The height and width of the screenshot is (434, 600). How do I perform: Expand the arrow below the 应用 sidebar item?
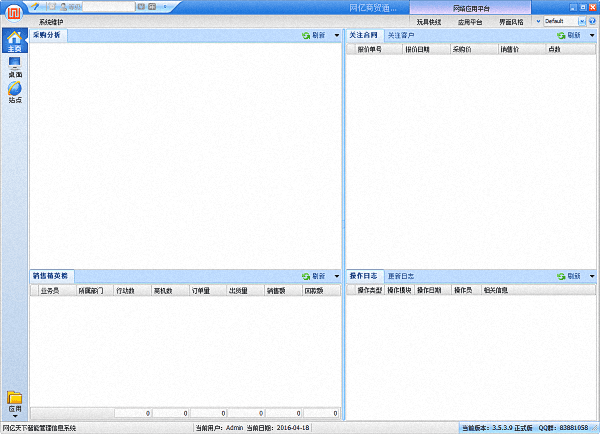[14, 416]
